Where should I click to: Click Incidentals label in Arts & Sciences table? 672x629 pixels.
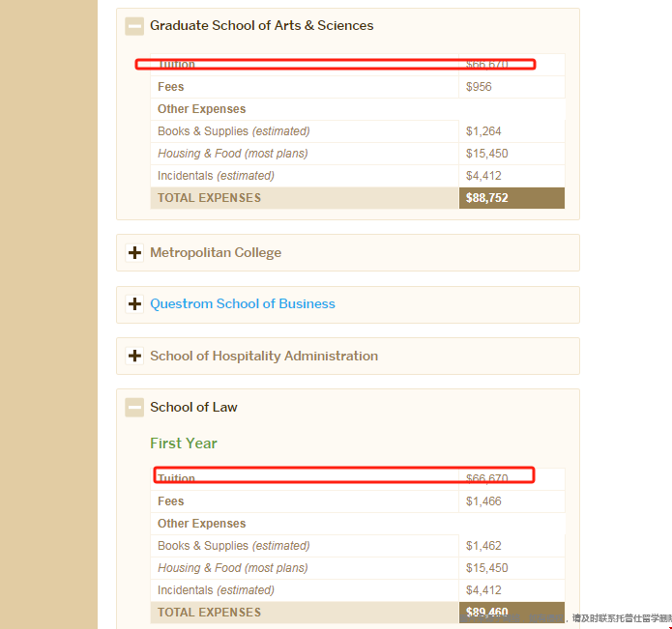coord(216,176)
